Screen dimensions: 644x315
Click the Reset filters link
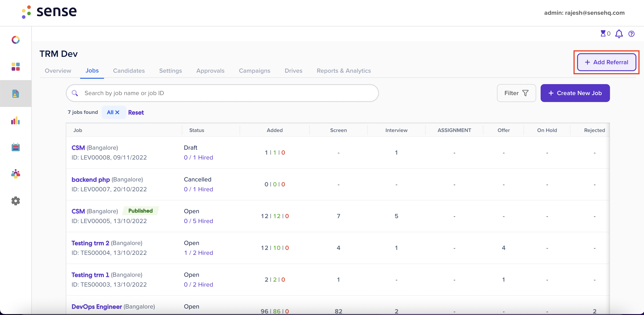tap(136, 113)
